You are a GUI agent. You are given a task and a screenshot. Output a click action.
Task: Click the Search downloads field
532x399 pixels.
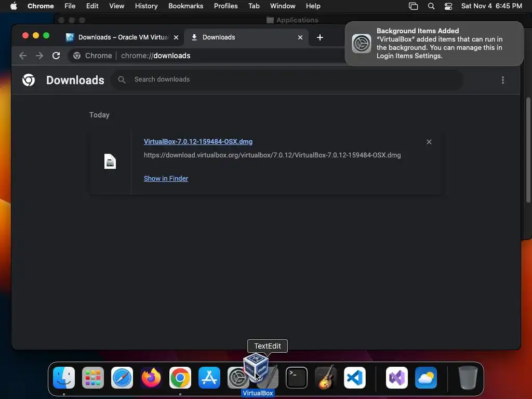(x=287, y=79)
